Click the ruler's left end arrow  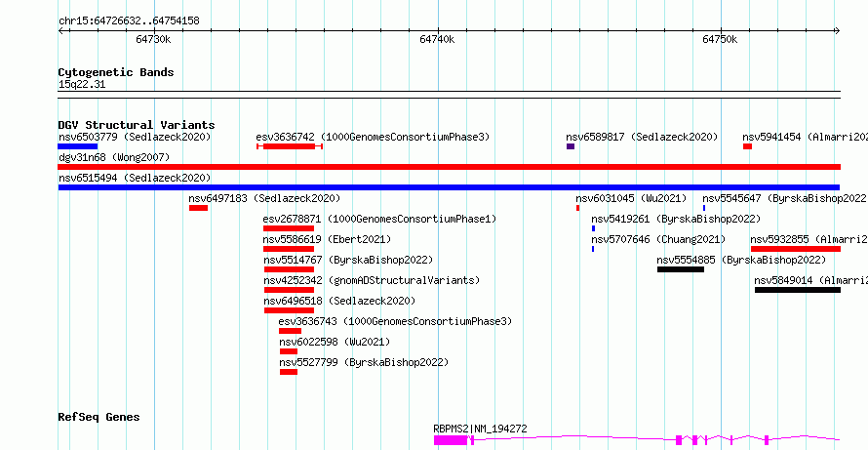[x=60, y=31]
